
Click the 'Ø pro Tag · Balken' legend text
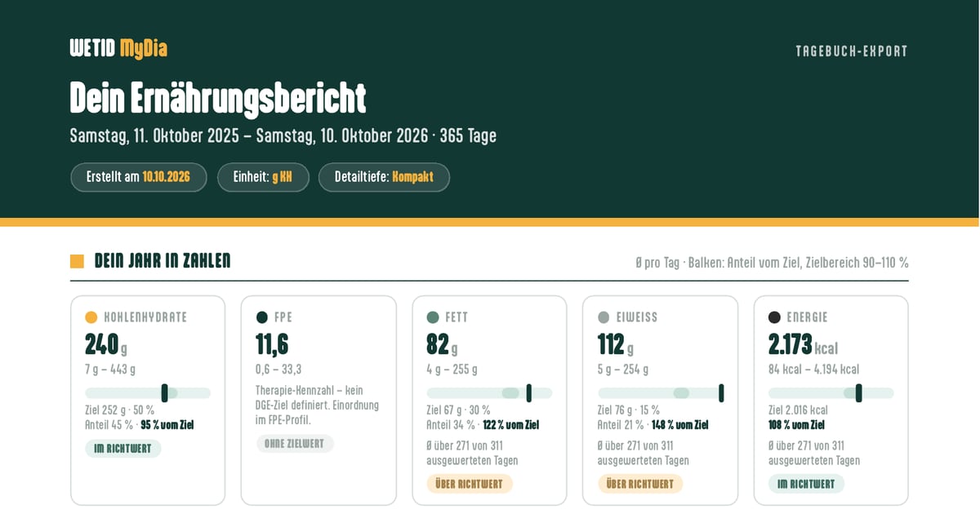pos(772,263)
